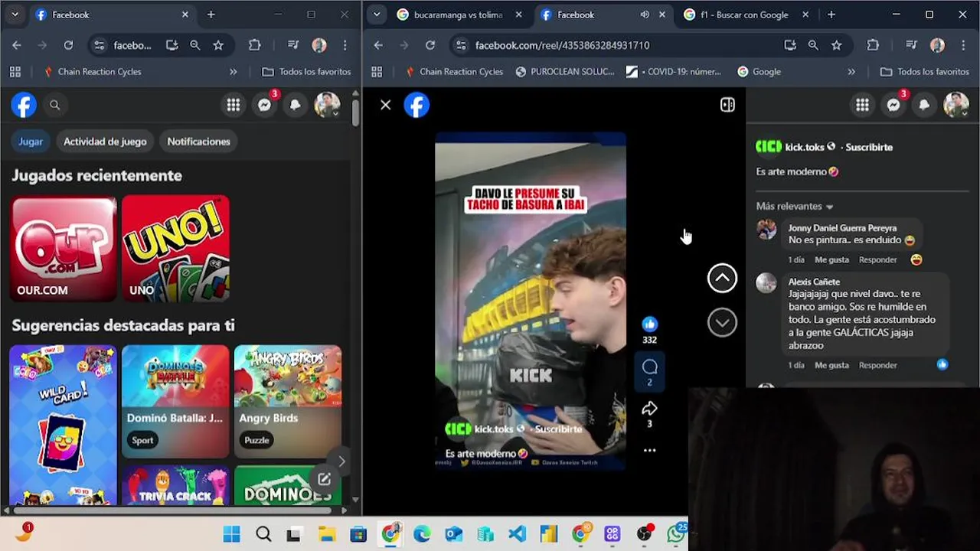Open the UNO game thumbnail

[x=175, y=248]
